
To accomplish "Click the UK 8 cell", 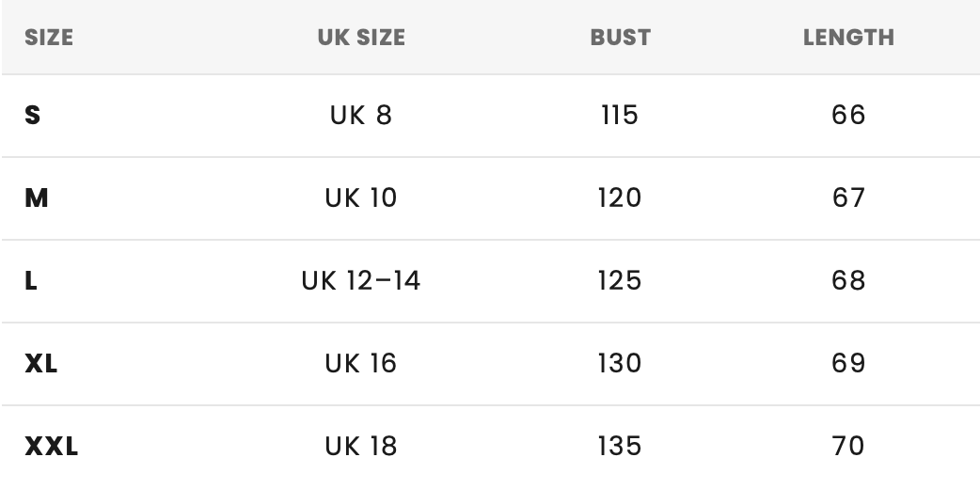I will pyautogui.click(x=361, y=115).
